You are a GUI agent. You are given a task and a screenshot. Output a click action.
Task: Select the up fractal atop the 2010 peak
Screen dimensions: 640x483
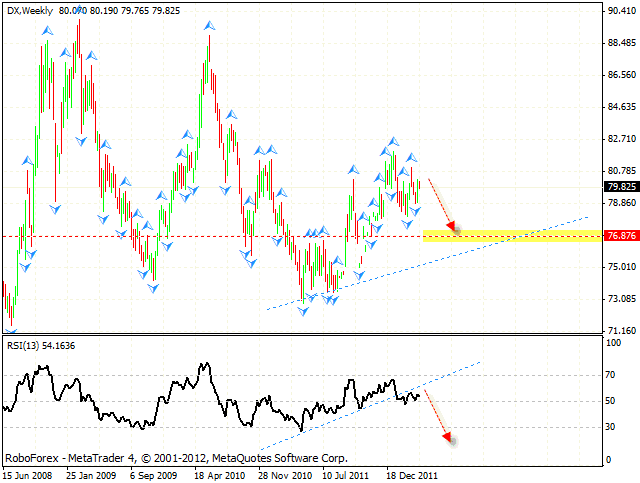(208, 27)
